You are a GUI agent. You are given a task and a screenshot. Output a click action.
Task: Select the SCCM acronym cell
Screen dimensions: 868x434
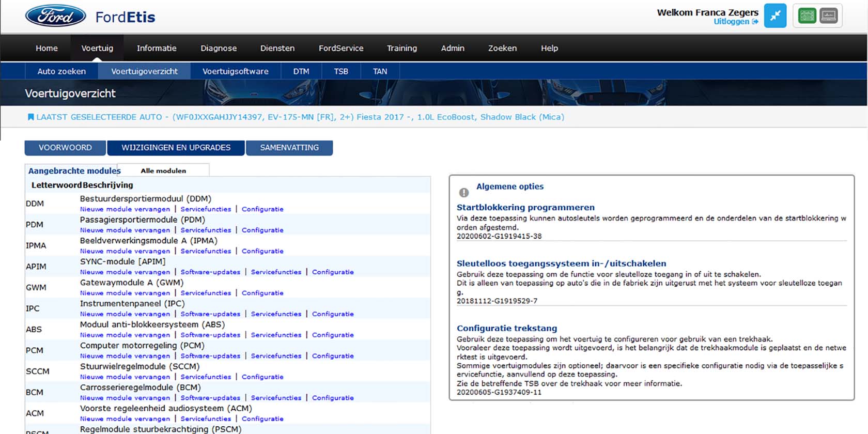[38, 371]
